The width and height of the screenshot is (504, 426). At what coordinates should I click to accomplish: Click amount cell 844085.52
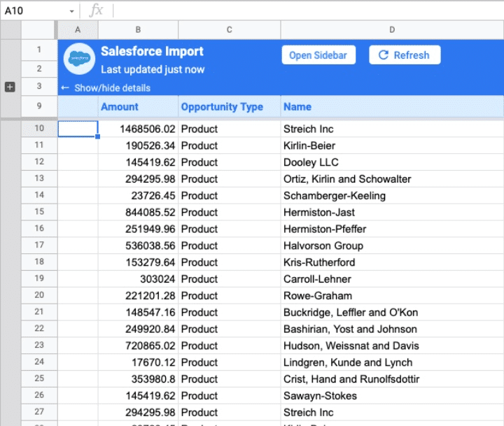point(138,213)
